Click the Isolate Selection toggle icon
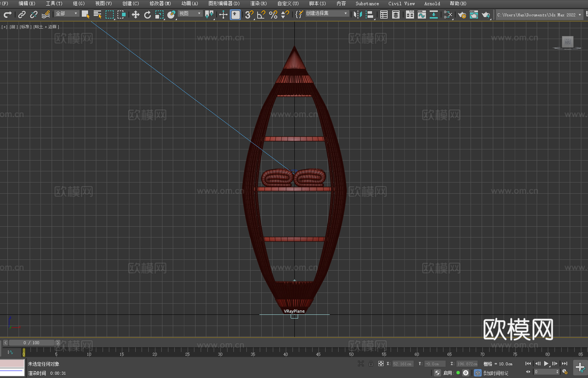588x378 pixels. tap(361, 364)
